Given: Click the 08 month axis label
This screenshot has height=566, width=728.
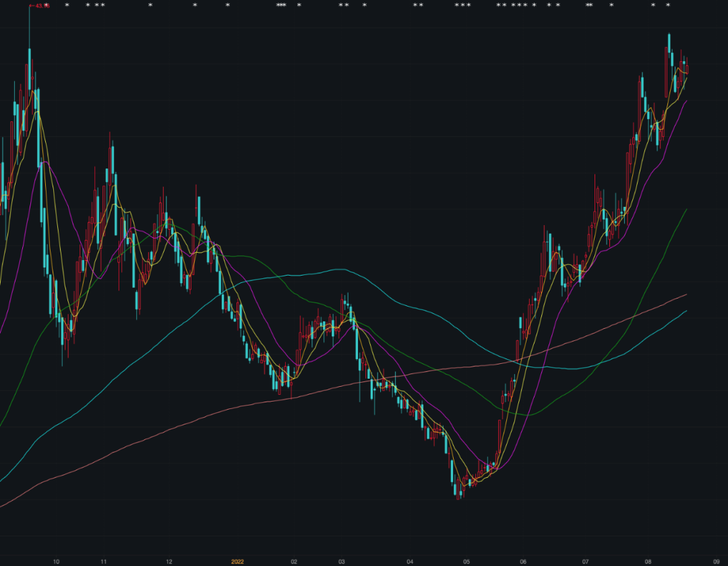Looking at the screenshot, I should (648, 561).
